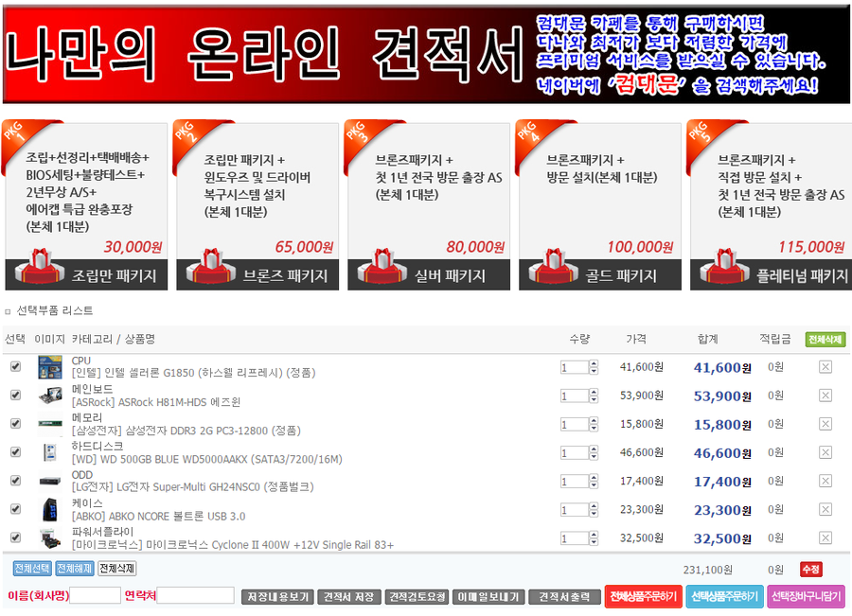Select the PKG 3 실버 패키지 card
852x616 pixels.
[428, 205]
